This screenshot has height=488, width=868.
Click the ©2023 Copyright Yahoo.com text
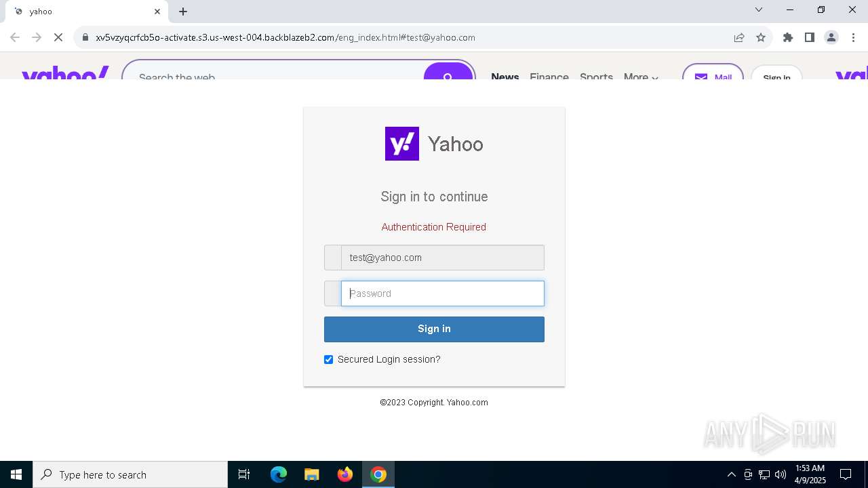(434, 403)
